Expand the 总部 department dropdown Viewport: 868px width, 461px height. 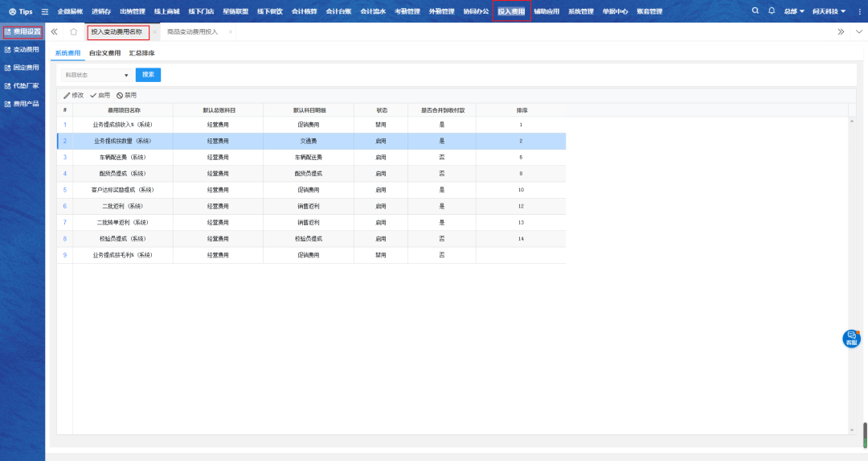coord(794,11)
